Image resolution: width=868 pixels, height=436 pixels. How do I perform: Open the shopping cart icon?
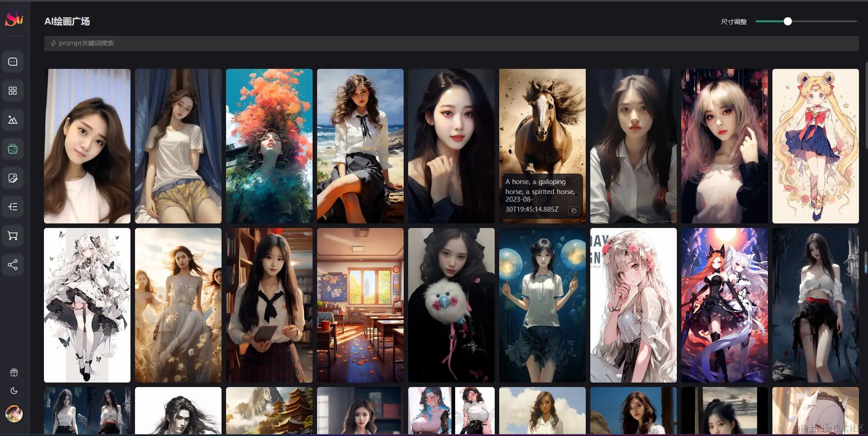[13, 236]
